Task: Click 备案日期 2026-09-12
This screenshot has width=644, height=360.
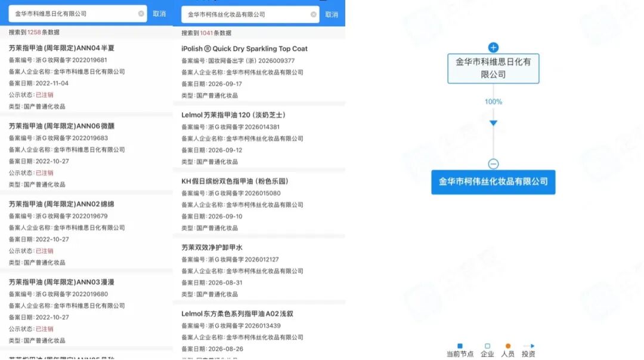Action: point(212,150)
